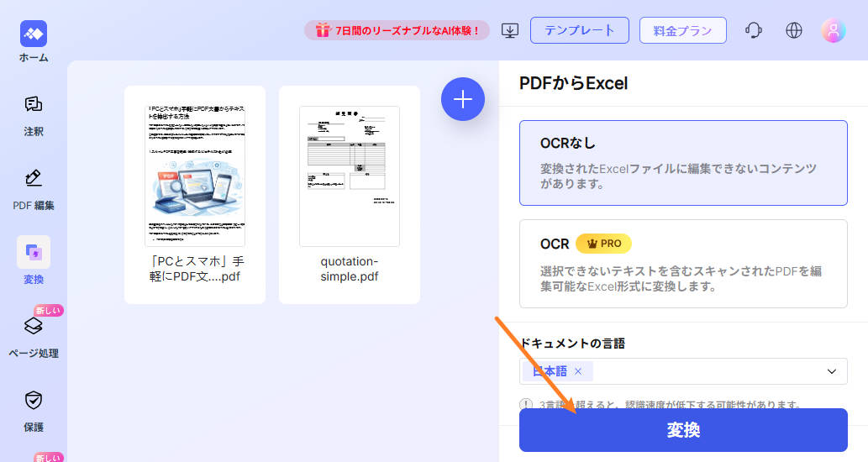Viewport: 868px width, 462px height.
Task: Select the 変換 convert sidebar item
Action: 34,260
